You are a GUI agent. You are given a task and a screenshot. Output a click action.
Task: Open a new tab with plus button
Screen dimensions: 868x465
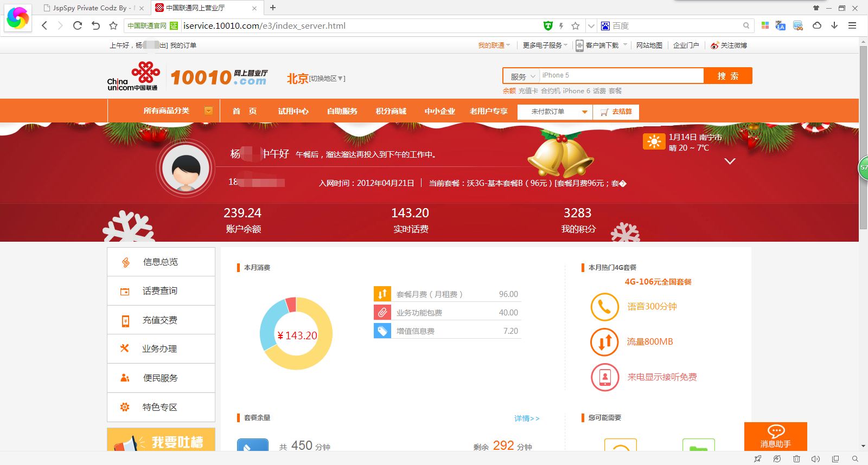click(x=273, y=8)
